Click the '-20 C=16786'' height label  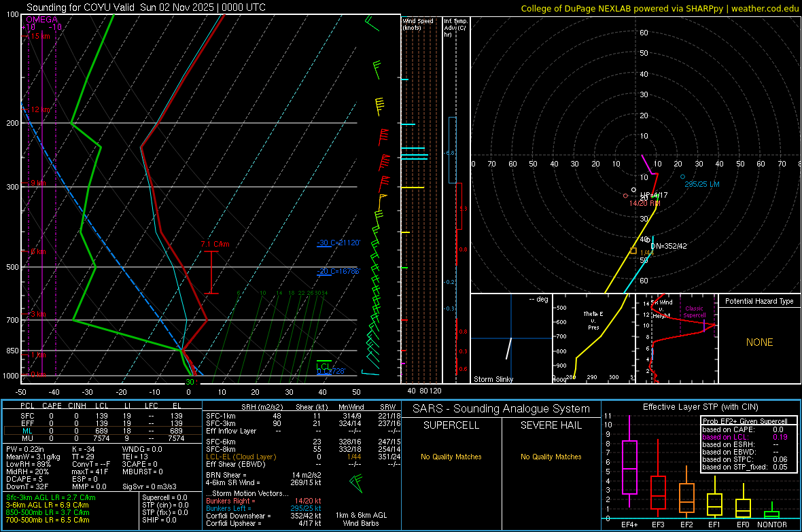pyautogui.click(x=339, y=271)
